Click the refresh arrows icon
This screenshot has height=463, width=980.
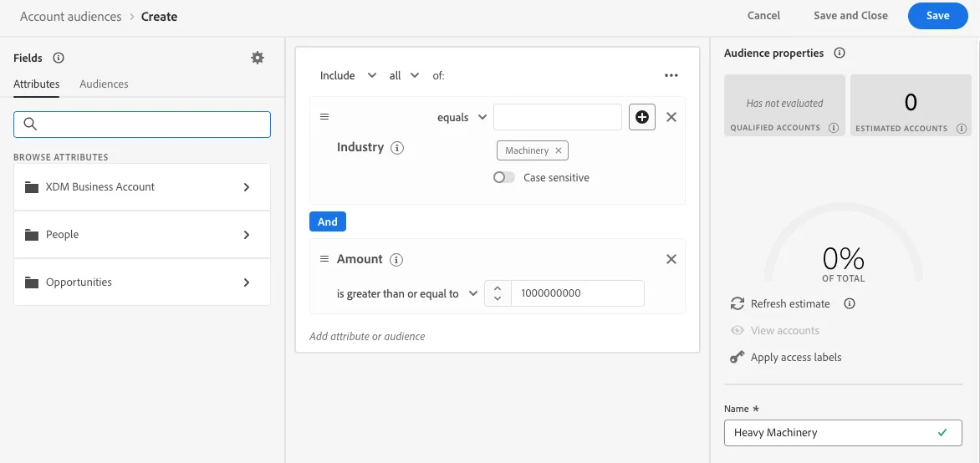[x=738, y=303]
